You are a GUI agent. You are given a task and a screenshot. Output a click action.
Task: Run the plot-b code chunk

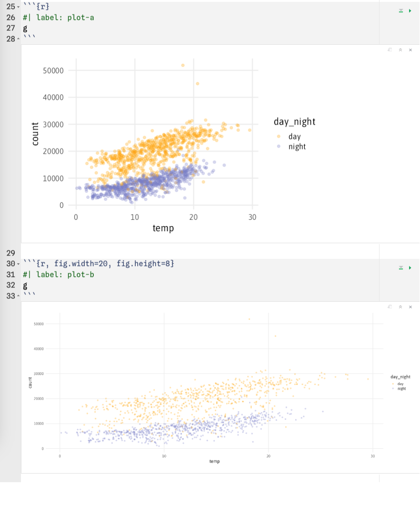pyautogui.click(x=410, y=268)
